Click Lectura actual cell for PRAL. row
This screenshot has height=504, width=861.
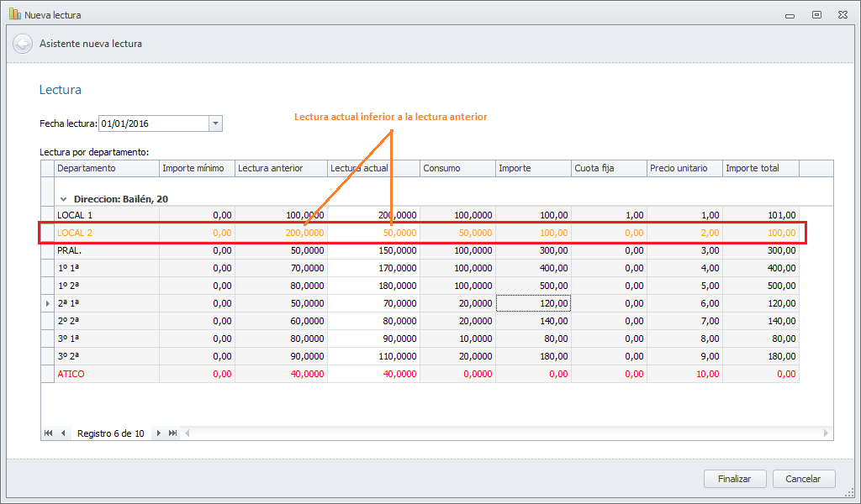[x=373, y=250]
